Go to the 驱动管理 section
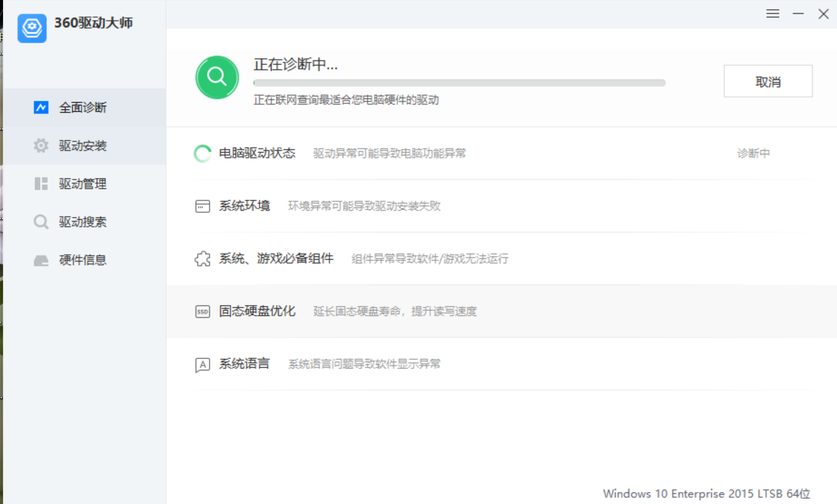This screenshot has width=837, height=504. 85,184
